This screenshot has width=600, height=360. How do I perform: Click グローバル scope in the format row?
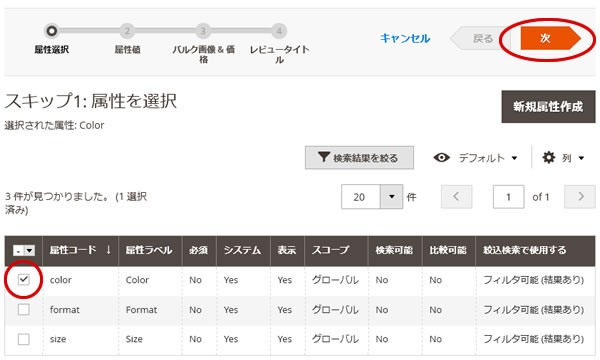coord(335,310)
